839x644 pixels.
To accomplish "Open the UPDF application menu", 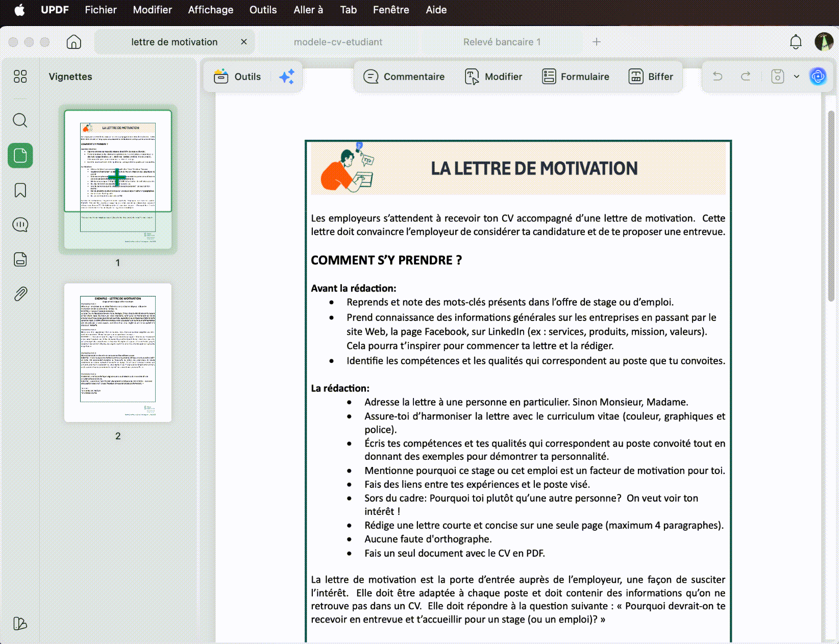I will [x=55, y=10].
